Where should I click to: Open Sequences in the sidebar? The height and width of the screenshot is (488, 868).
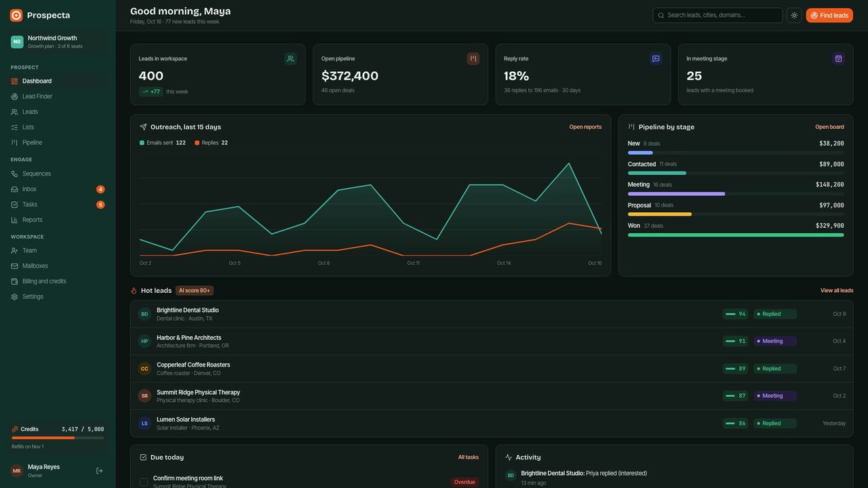[x=58, y=174]
